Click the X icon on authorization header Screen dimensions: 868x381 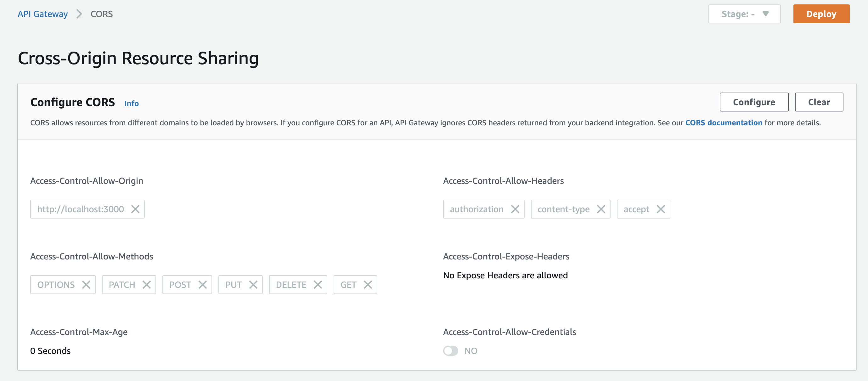pos(516,209)
